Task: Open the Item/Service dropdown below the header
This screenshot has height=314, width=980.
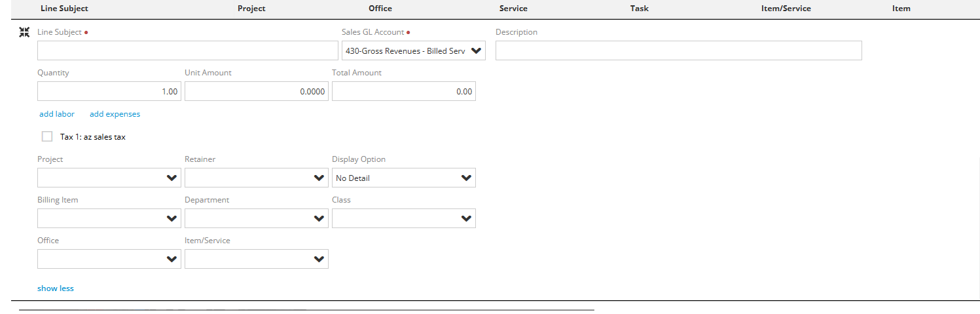Action: 257,259
